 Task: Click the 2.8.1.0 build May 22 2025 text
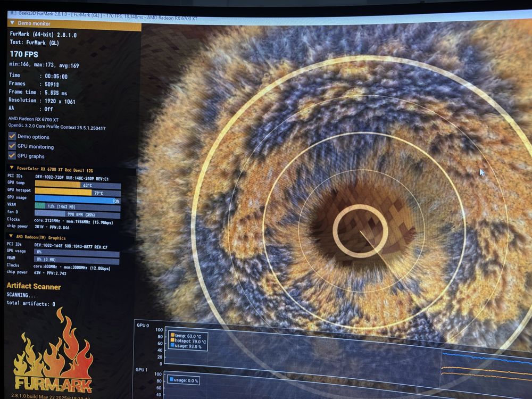[x=51, y=396]
